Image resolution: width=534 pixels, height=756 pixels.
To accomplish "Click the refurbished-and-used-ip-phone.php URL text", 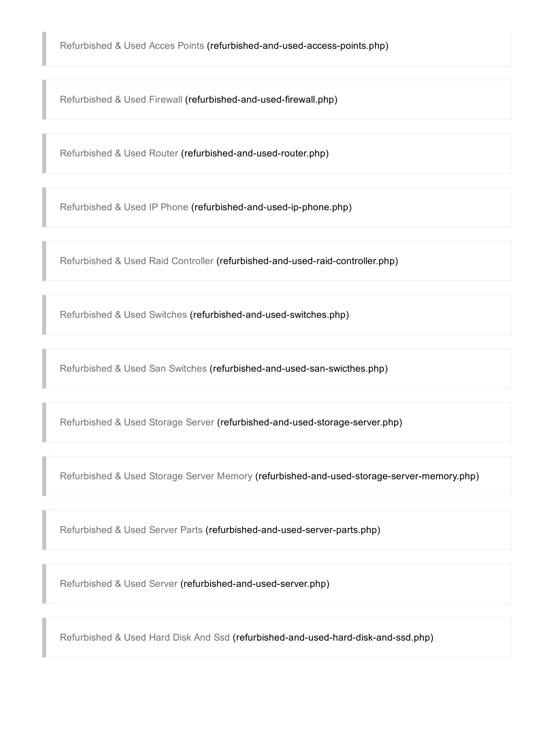I will tap(272, 207).
